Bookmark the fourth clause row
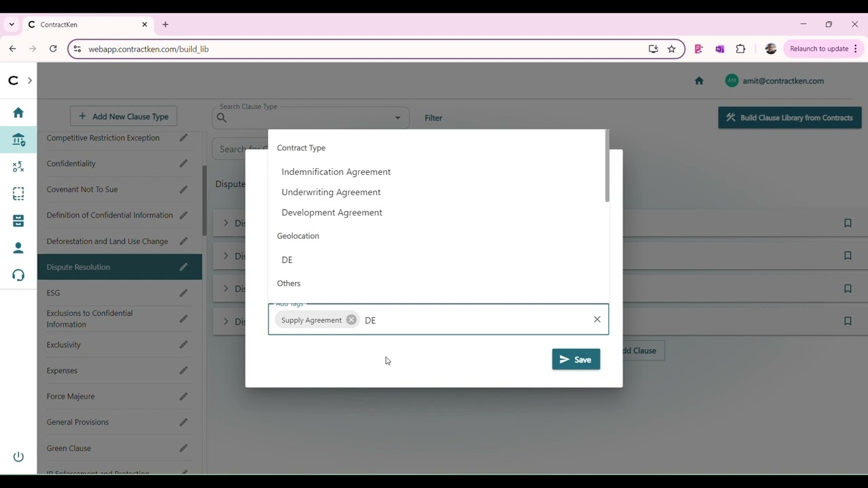The image size is (868, 488). (848, 321)
